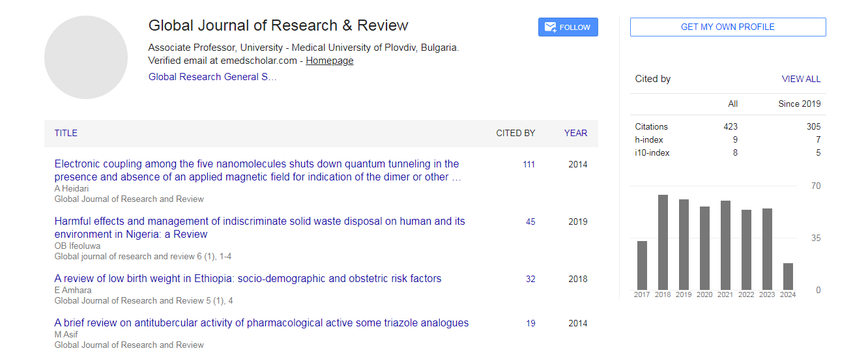Sort articles by the YEAR column header
The image size is (868, 357).
(575, 133)
